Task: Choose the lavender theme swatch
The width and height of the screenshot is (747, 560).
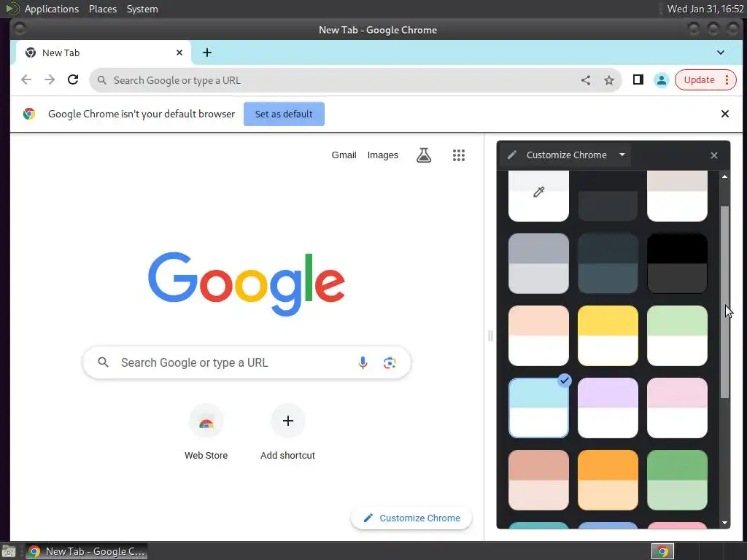Action: [x=608, y=408]
